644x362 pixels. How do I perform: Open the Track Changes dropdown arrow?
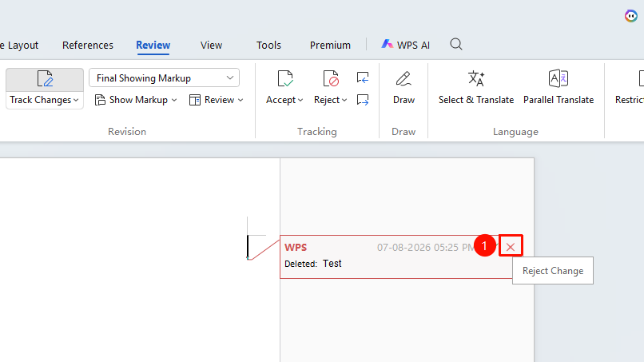[x=76, y=100]
